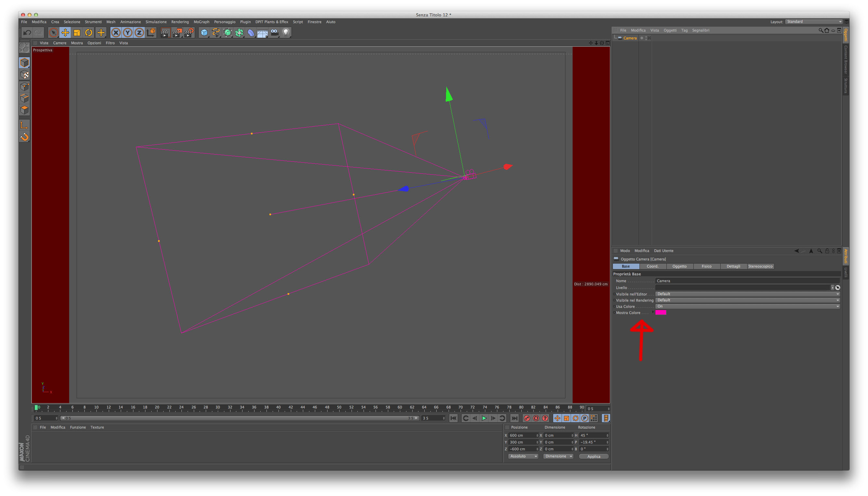Open the Layout Standard dropdown
This screenshot has height=496, width=868.
coord(814,21)
